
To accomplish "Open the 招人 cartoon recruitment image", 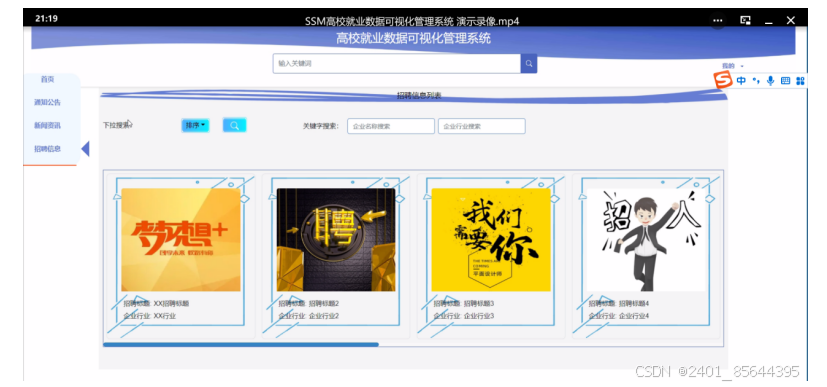I will [646, 240].
